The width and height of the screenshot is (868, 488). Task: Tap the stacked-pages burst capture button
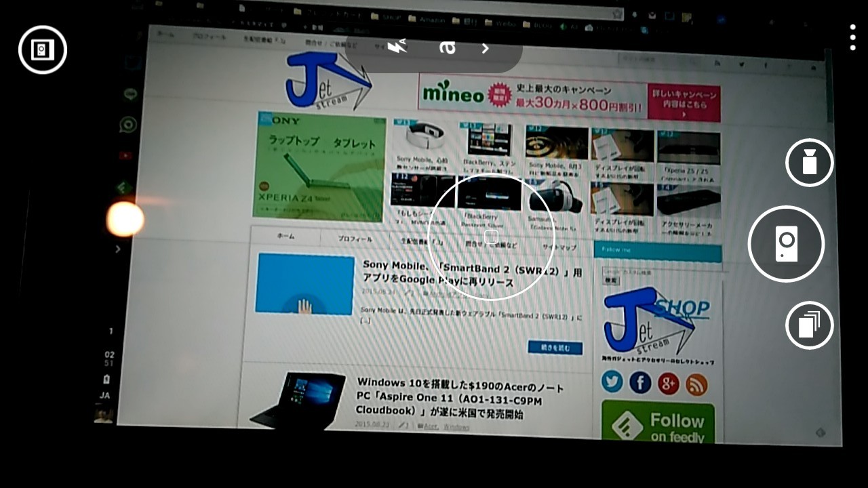pos(809,325)
